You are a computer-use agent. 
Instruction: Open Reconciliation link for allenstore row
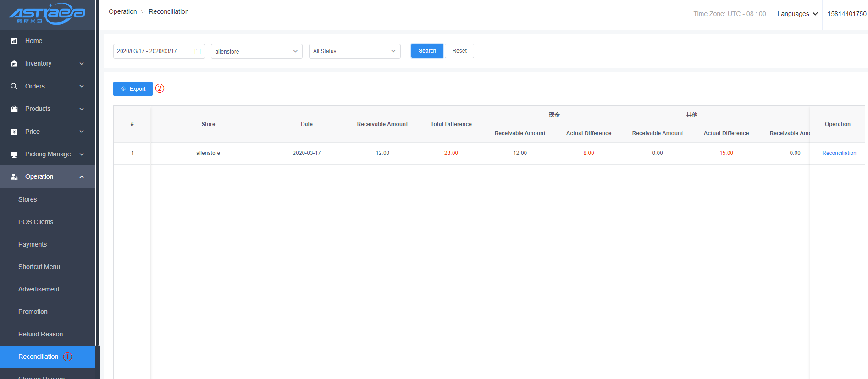pos(839,153)
